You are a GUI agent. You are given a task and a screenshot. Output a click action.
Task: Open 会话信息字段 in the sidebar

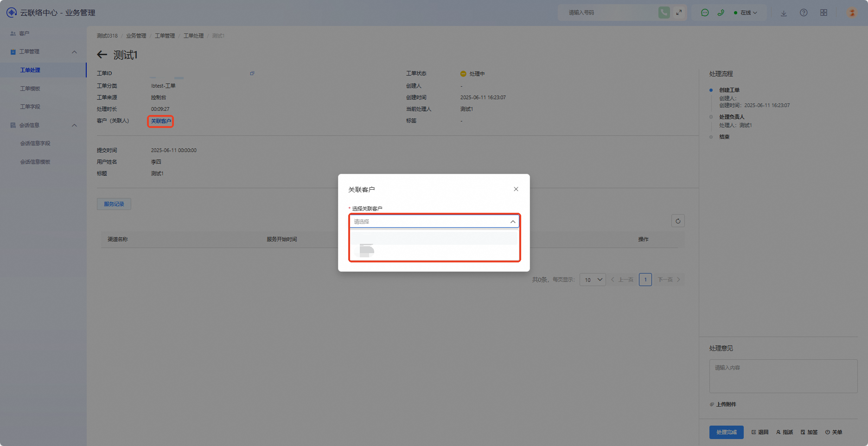point(35,143)
